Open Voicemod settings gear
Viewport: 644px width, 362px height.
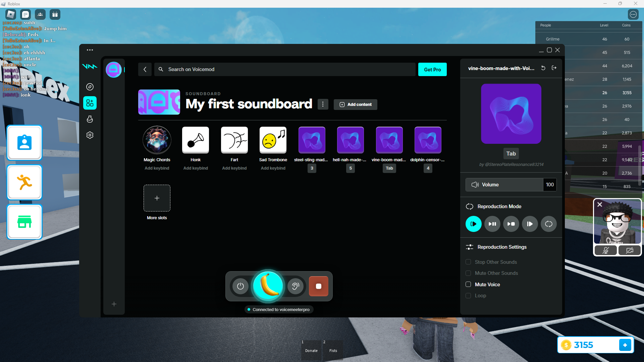point(90,135)
